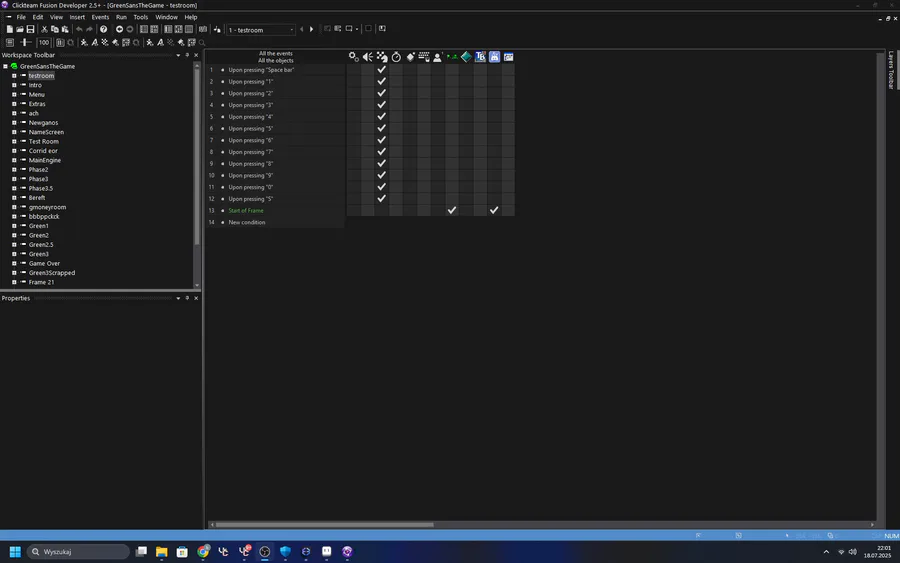Select the Storyboard controls chess icon

click(382, 57)
